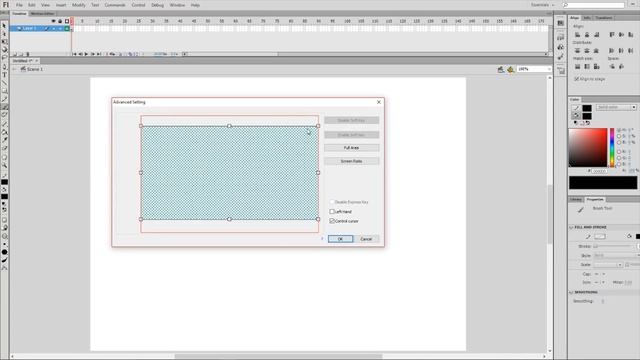Switch to the Transform tab

tap(603, 18)
